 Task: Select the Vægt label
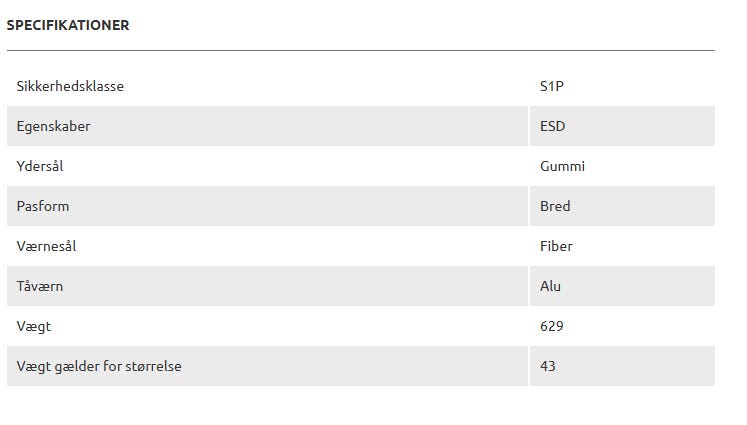pyautogui.click(x=33, y=326)
